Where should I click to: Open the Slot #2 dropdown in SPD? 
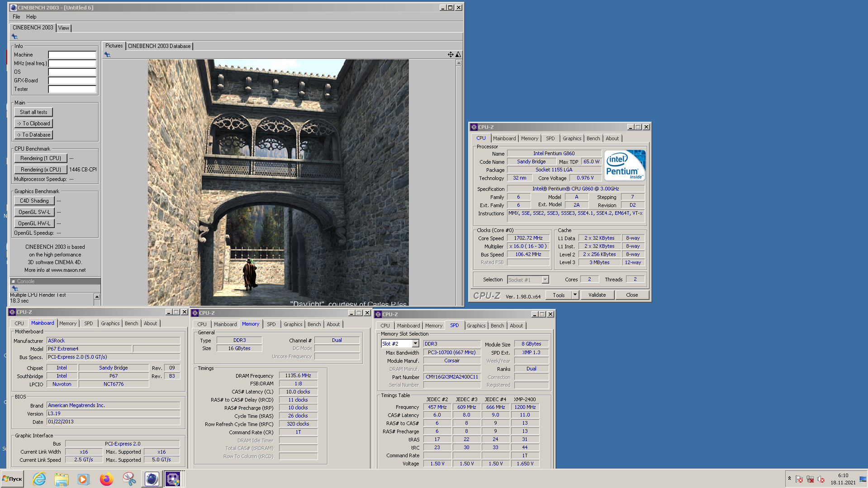pyautogui.click(x=415, y=344)
